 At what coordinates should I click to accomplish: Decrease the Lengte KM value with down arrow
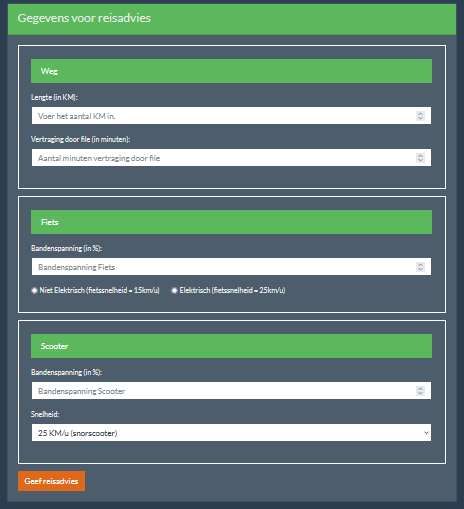[420, 118]
